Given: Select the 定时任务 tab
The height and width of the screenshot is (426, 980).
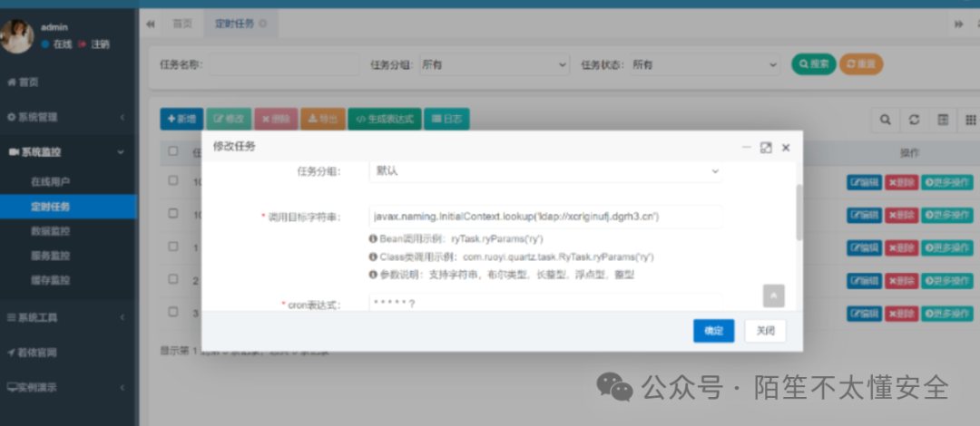Looking at the screenshot, I should pos(241,24).
